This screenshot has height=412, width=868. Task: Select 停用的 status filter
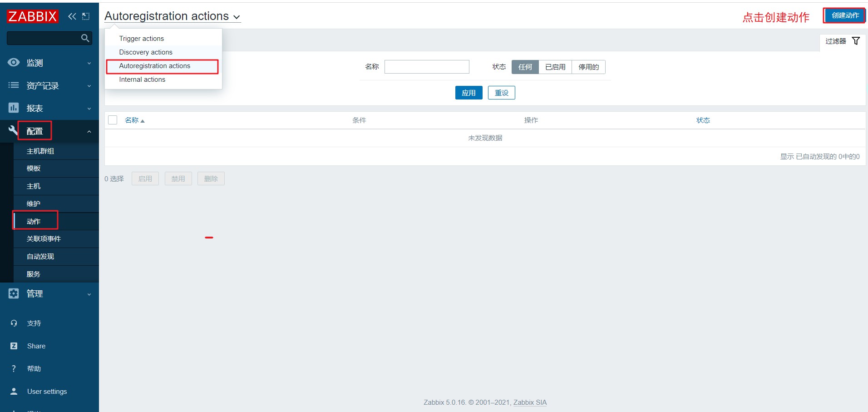[x=588, y=67]
